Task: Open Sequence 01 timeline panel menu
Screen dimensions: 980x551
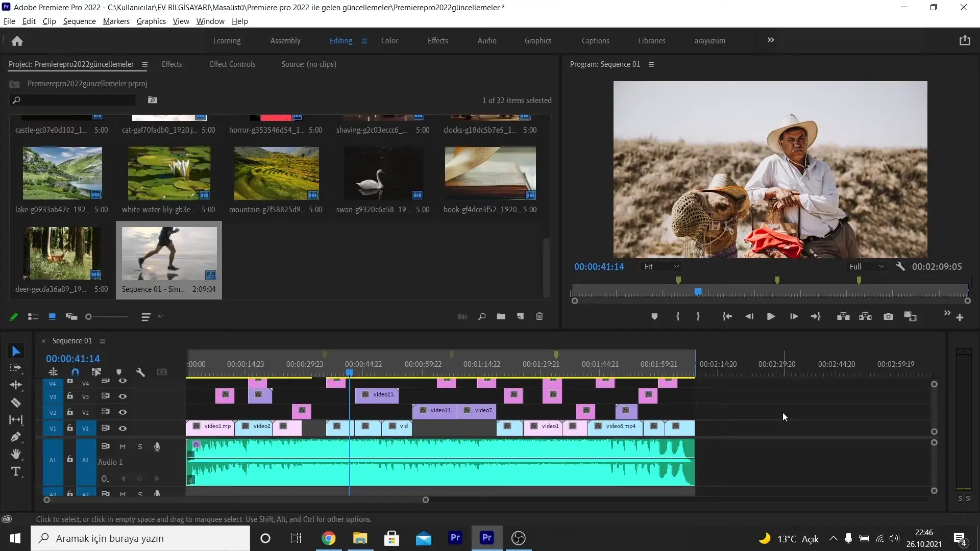Action: pos(103,341)
